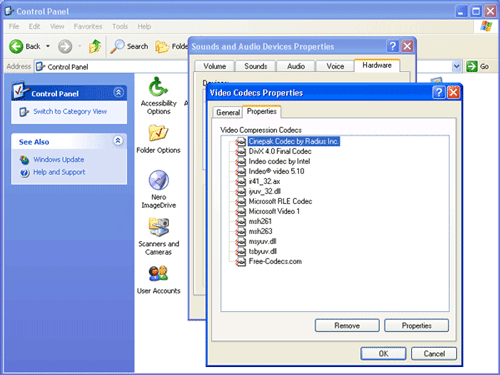500x375 pixels.
Task: Collapse the See Also sidebar section
Action: click(118, 140)
